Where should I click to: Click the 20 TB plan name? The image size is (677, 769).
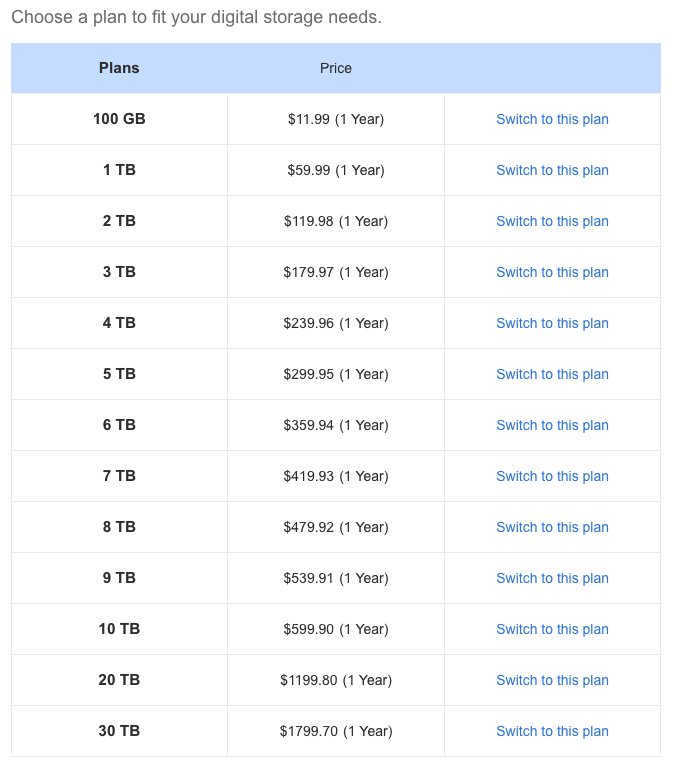pyautogui.click(x=119, y=680)
